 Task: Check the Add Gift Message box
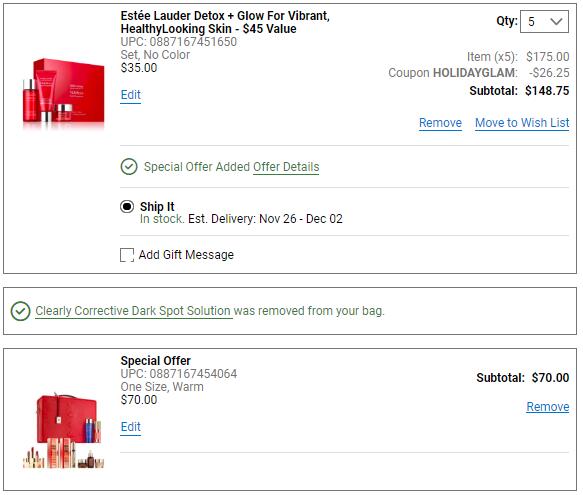coord(127,255)
